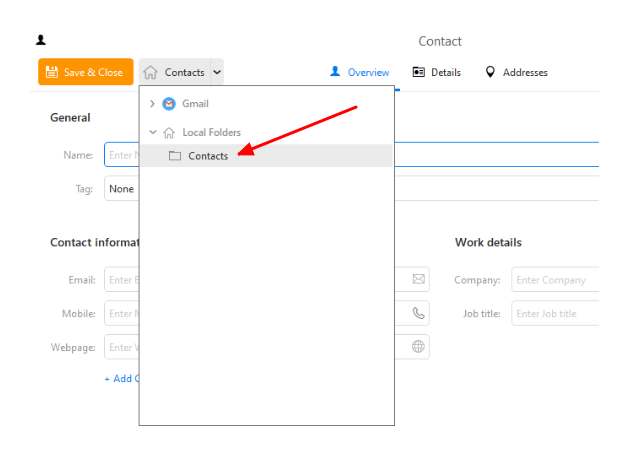Click the Gmail envelope icon
The image size is (629, 473).
tap(169, 104)
